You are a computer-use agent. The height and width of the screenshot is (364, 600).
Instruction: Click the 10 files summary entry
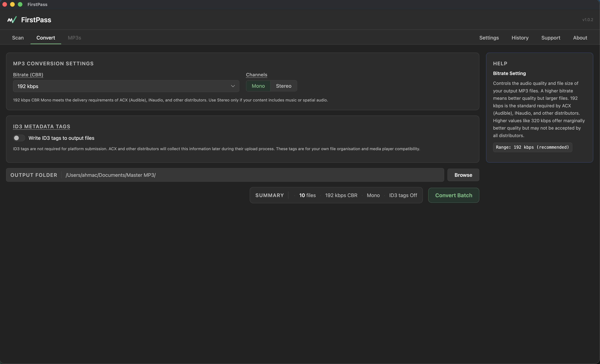coord(307,195)
